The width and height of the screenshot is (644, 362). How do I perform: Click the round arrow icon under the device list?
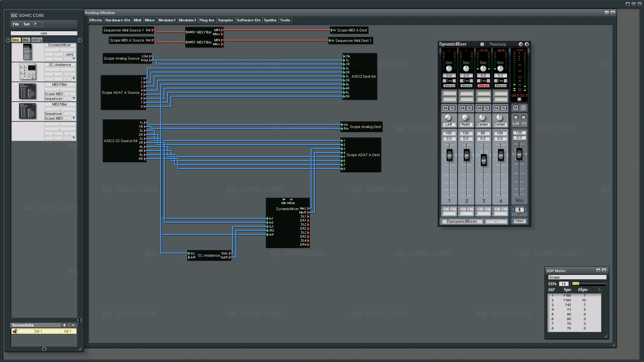(x=80, y=320)
